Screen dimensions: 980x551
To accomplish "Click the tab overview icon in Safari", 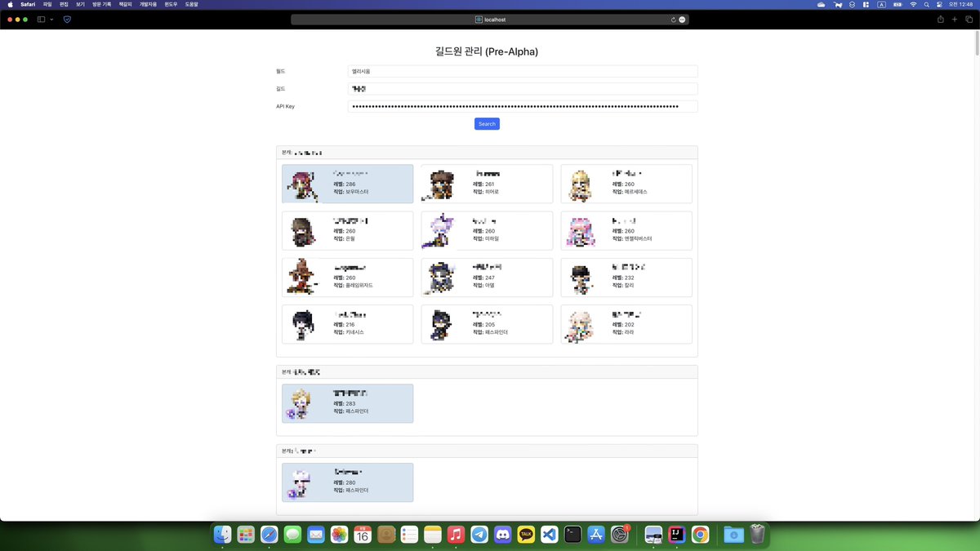I will point(969,20).
